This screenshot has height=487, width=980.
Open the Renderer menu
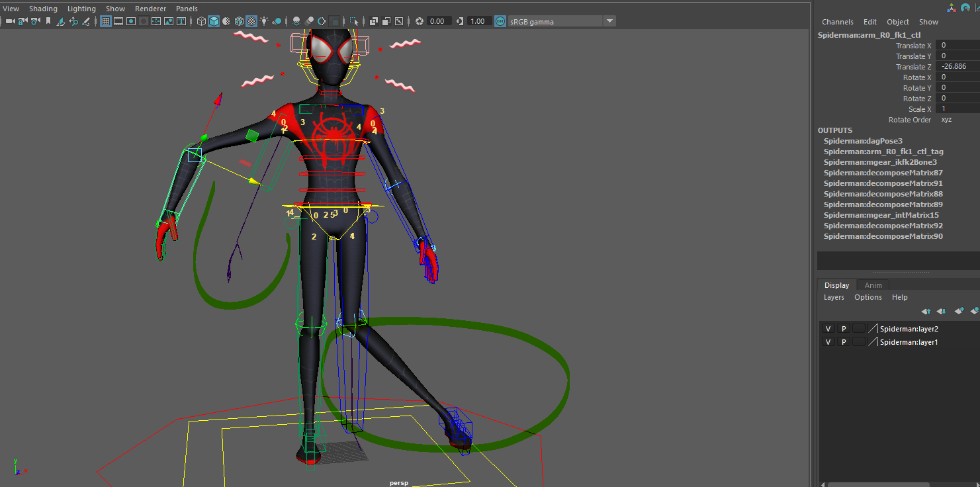coord(150,9)
